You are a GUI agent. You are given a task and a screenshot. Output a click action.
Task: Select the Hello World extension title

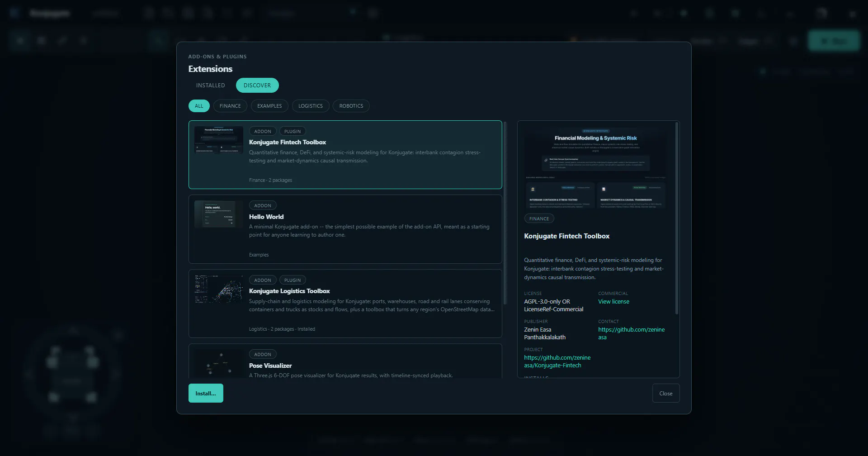click(x=266, y=217)
